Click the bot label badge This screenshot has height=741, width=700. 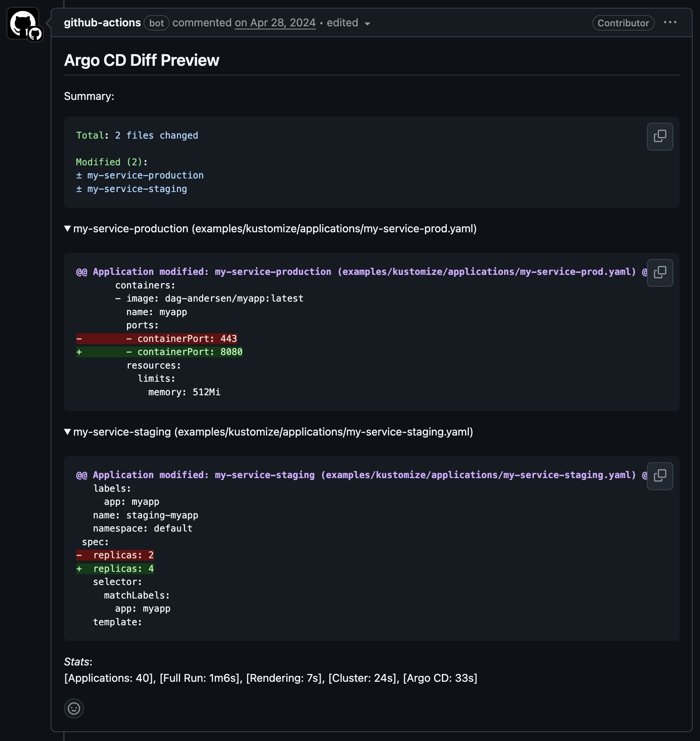(x=156, y=23)
